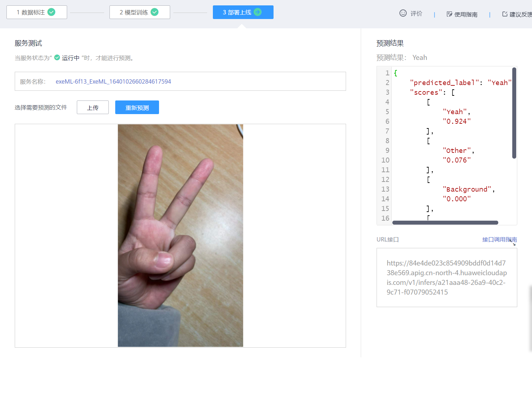The height and width of the screenshot is (404, 532).
Task: Click the smiley 评价 icon
Action: tap(403, 13)
